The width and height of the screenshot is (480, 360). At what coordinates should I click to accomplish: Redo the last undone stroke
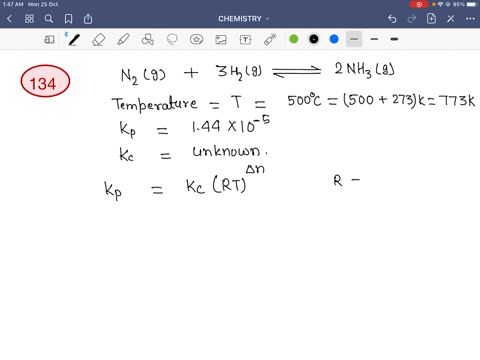coord(412,19)
